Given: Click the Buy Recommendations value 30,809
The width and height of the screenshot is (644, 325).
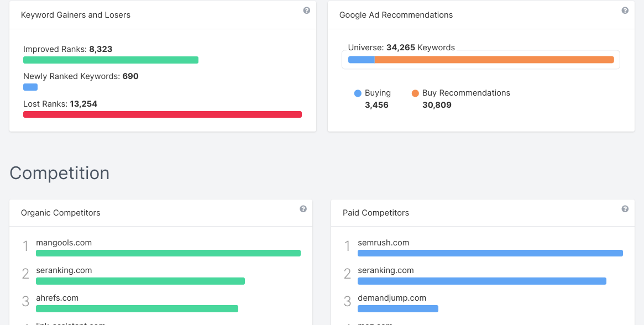Looking at the screenshot, I should coord(437,105).
